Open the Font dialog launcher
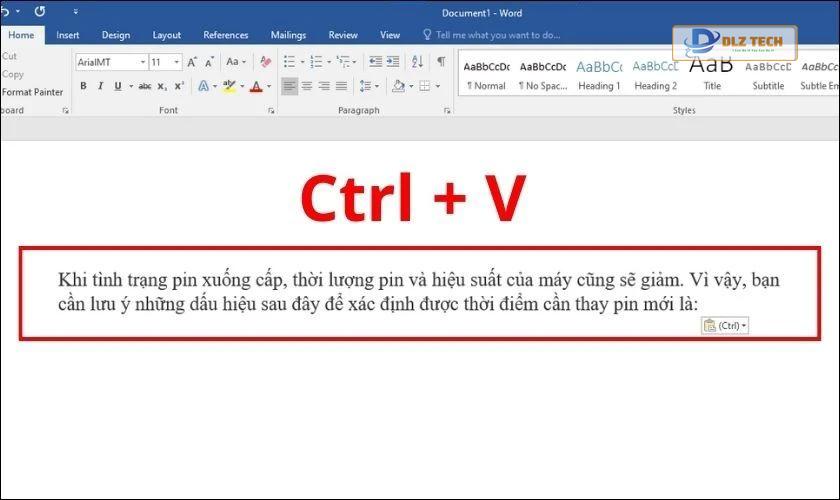Viewport: 840px width, 500px height. tap(271, 110)
